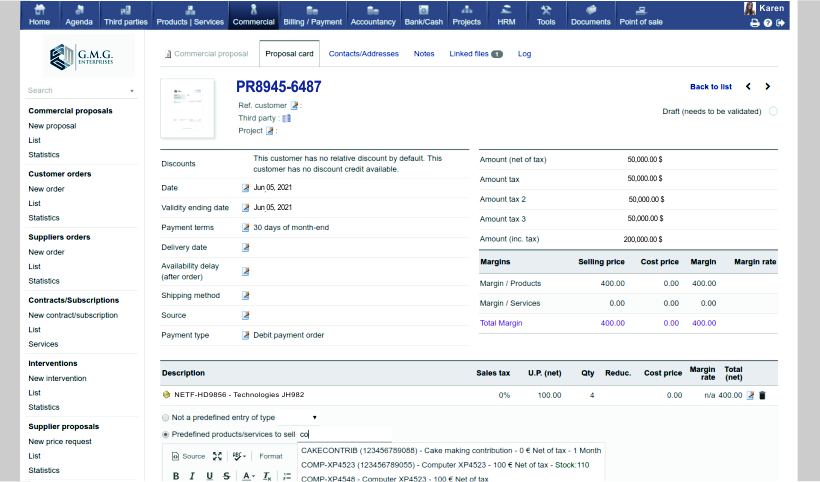The height and width of the screenshot is (482, 820).
Task: Select 'Not a predefined entry of type' radio
Action: tap(166, 416)
